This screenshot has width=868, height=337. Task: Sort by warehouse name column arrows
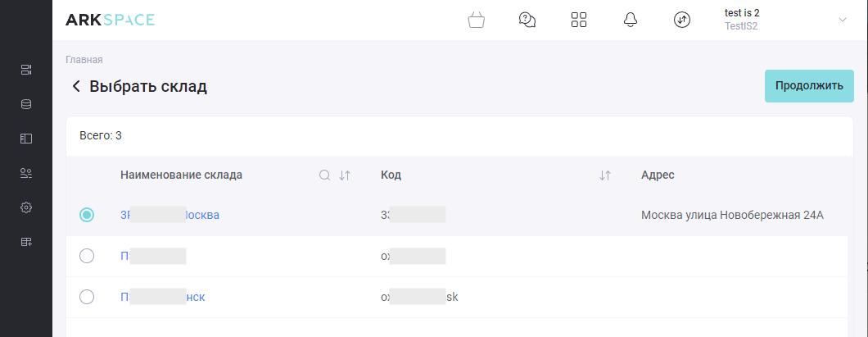344,175
